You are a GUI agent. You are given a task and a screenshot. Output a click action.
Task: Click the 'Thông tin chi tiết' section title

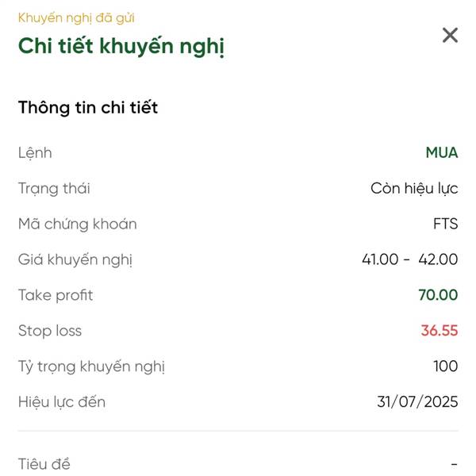88,107
